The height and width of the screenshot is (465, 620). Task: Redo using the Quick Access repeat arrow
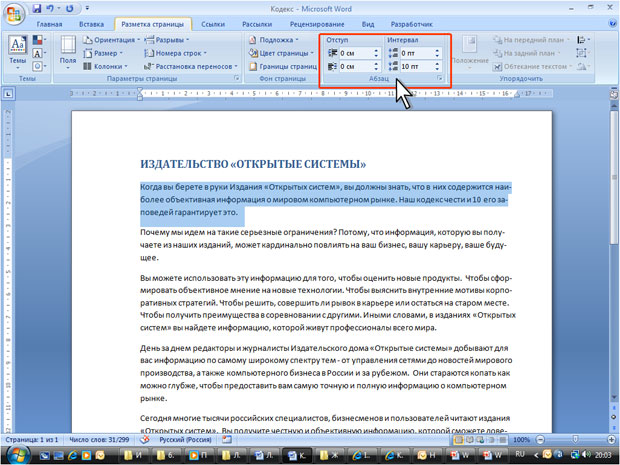(x=70, y=8)
